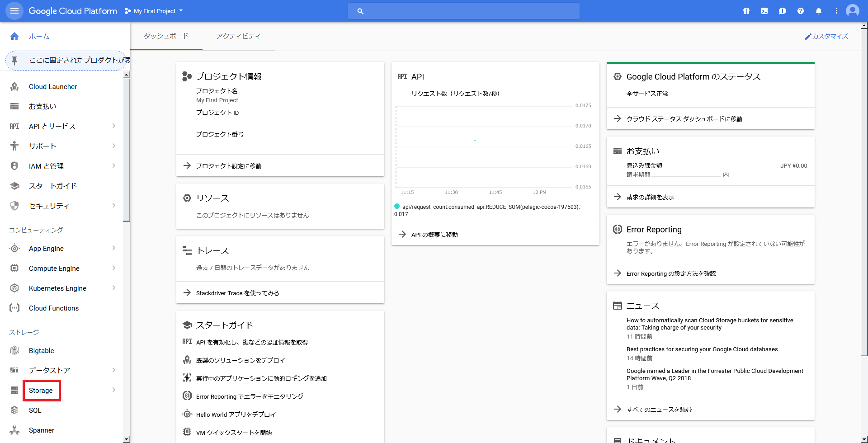The image size is (868, 443).
Task: Open news about Forrester Public Cloud
Action: (715, 374)
